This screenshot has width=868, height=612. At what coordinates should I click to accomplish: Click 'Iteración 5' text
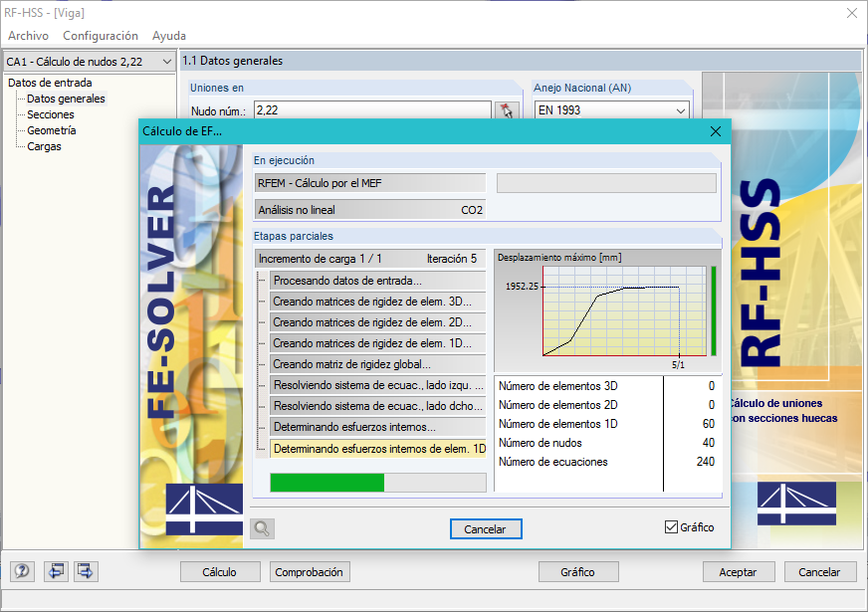[x=452, y=259]
